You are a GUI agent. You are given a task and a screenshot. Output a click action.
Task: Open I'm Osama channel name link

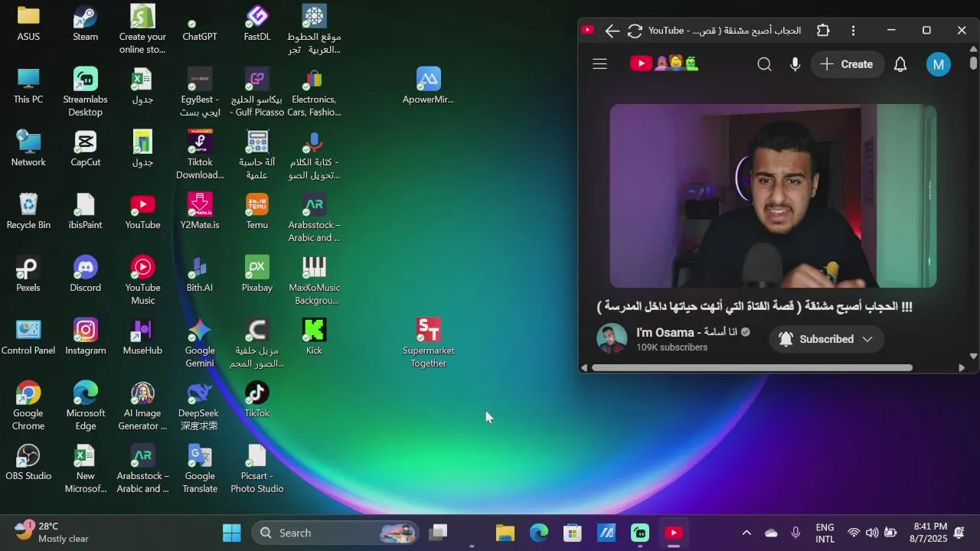click(x=686, y=332)
